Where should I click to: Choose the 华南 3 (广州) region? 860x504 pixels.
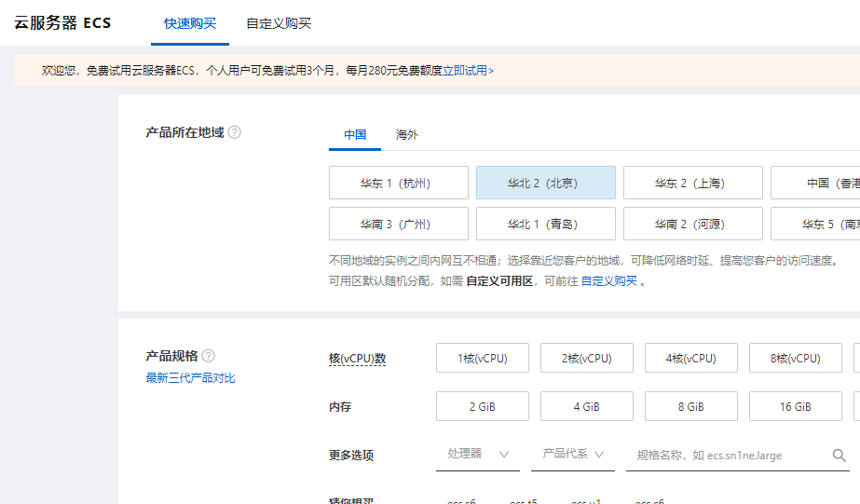pos(398,224)
